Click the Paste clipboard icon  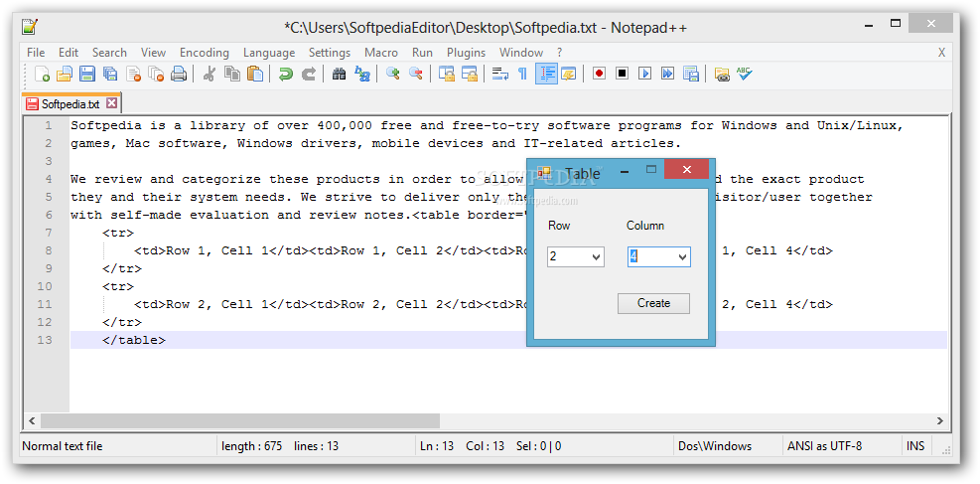[x=255, y=74]
